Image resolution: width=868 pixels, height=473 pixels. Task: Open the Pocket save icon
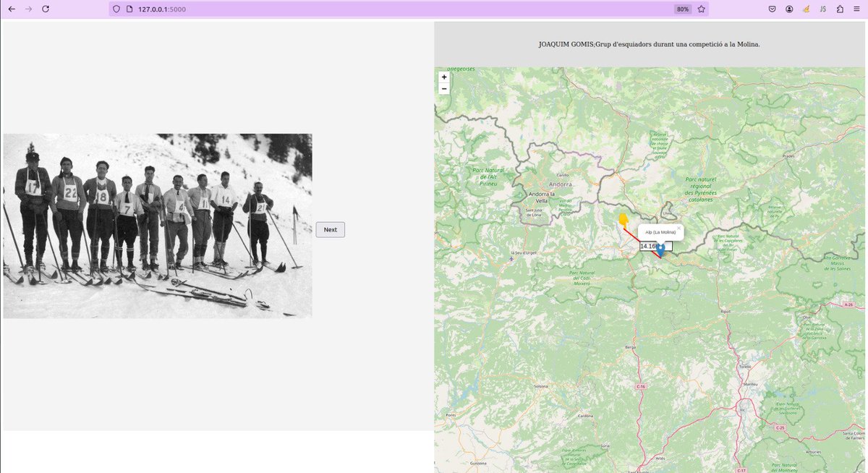click(x=773, y=9)
